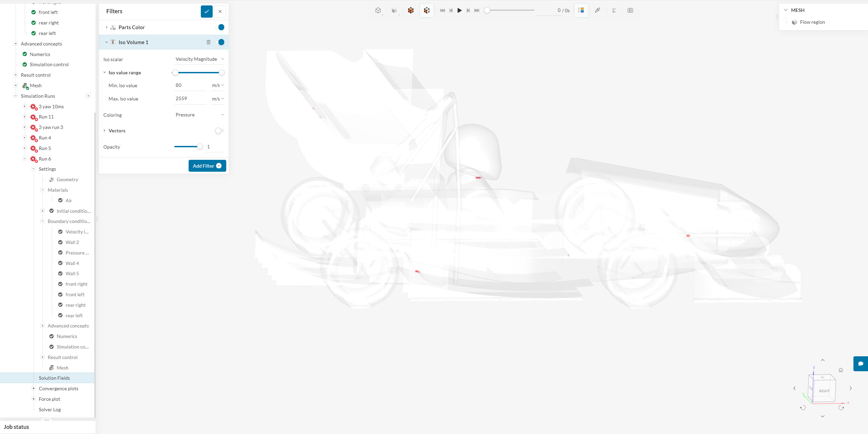Screen dimensions: 868x434
Task: Click the home view icon near cube
Action: point(841,370)
